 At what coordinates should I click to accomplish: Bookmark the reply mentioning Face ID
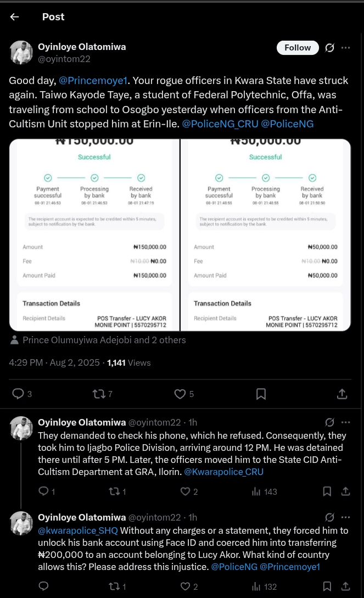327,586
